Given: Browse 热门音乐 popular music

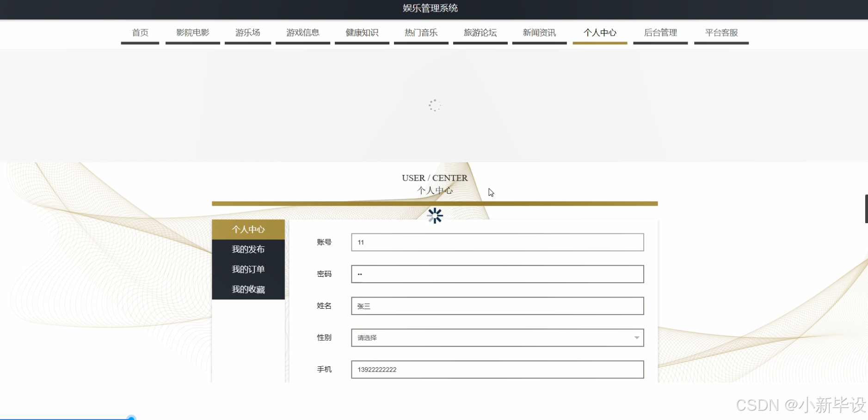Looking at the screenshot, I should (x=421, y=33).
